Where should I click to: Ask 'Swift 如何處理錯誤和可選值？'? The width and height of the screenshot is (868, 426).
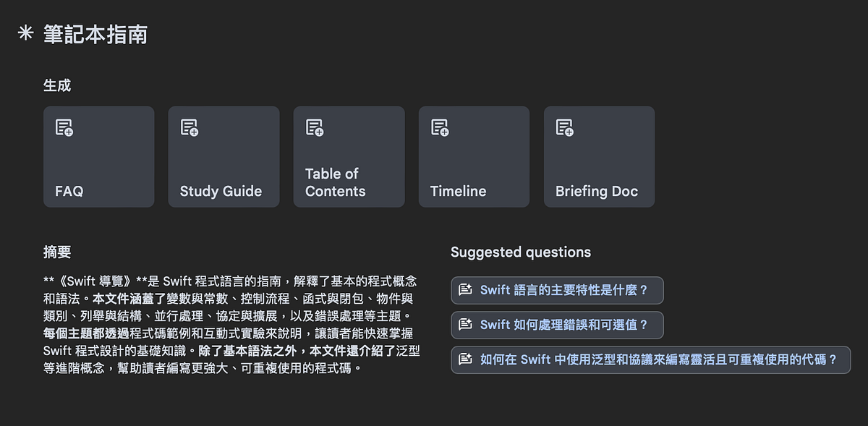[556, 325]
